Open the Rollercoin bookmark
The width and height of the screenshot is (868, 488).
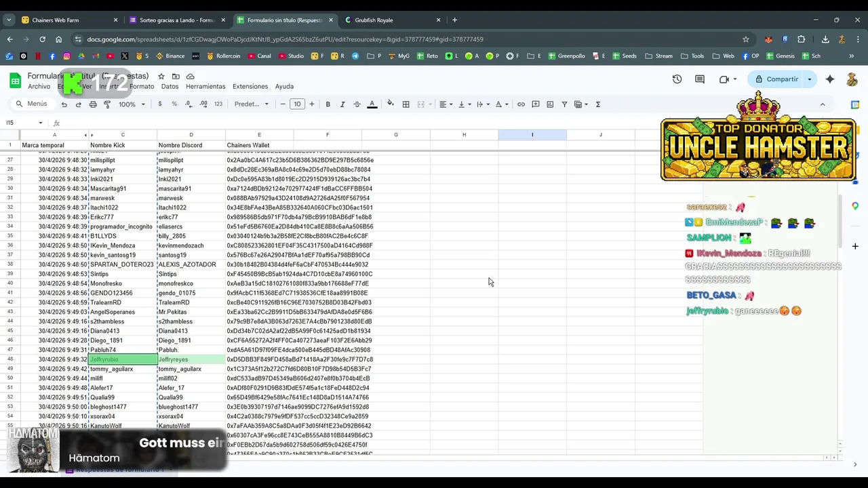(x=224, y=56)
